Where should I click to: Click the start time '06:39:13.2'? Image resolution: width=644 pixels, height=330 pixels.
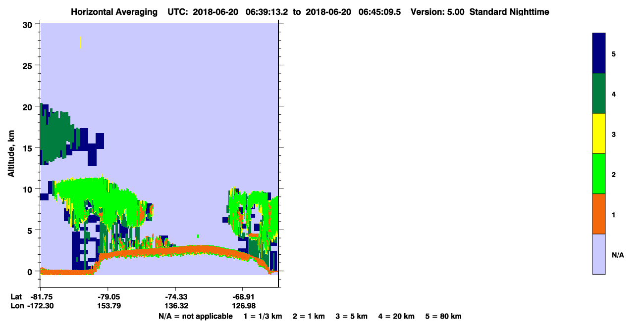coord(267,12)
